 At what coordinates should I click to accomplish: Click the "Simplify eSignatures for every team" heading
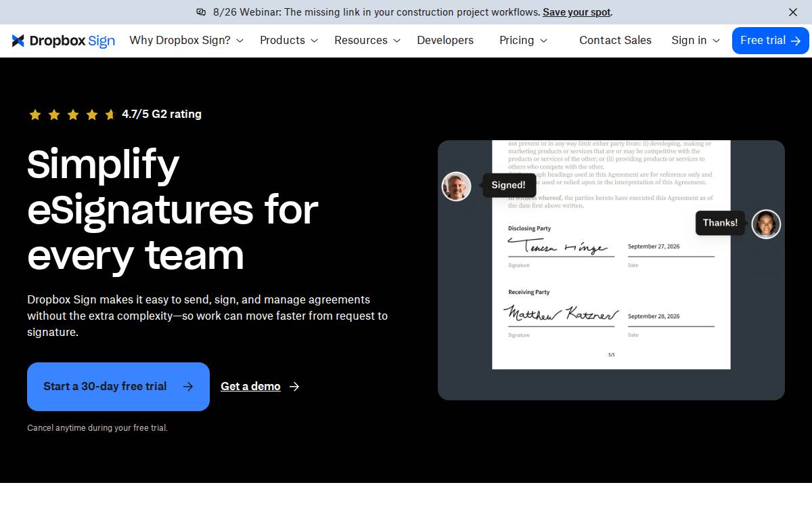pyautogui.click(x=173, y=209)
